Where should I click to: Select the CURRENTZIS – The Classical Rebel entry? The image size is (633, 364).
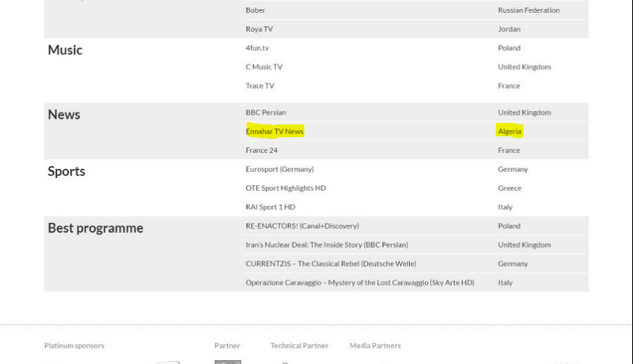coord(331,264)
